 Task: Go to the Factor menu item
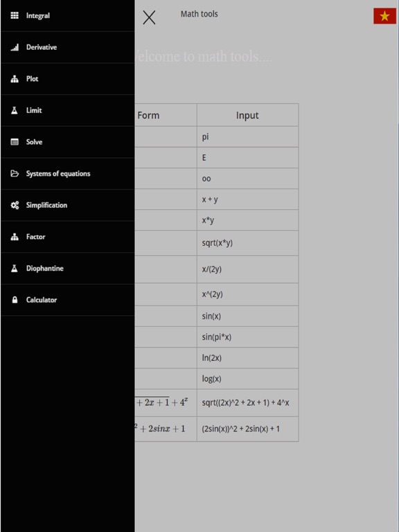[x=67, y=236]
